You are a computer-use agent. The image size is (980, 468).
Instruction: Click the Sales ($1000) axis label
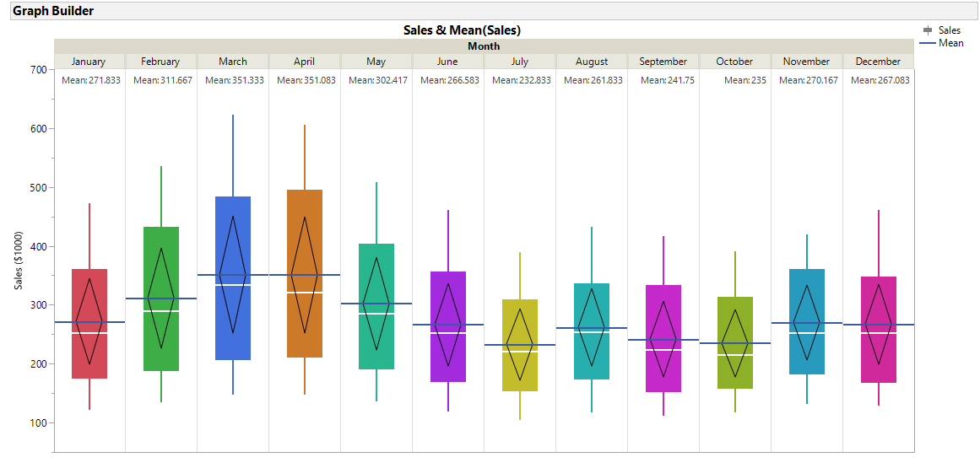pos(19,260)
